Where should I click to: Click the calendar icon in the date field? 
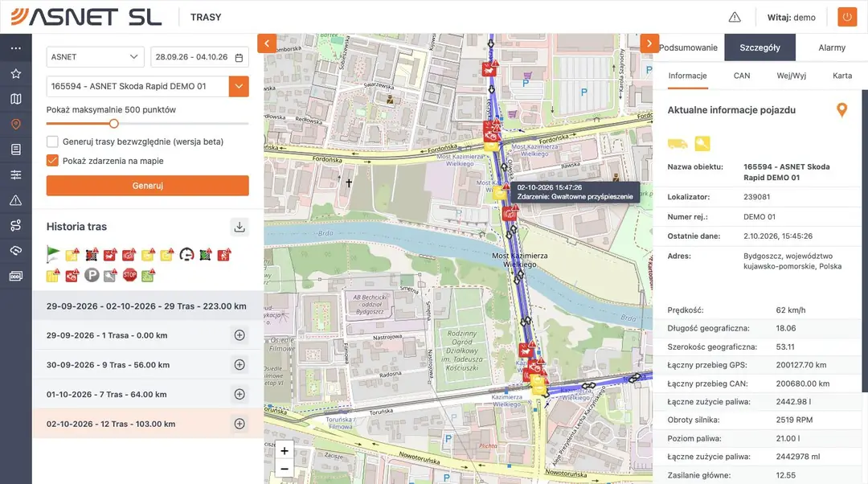[240, 57]
